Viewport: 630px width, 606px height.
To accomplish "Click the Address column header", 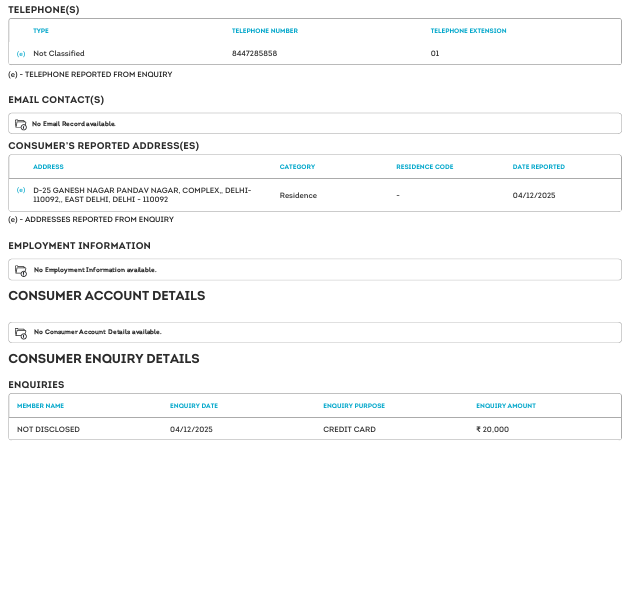I will click(x=48, y=167).
